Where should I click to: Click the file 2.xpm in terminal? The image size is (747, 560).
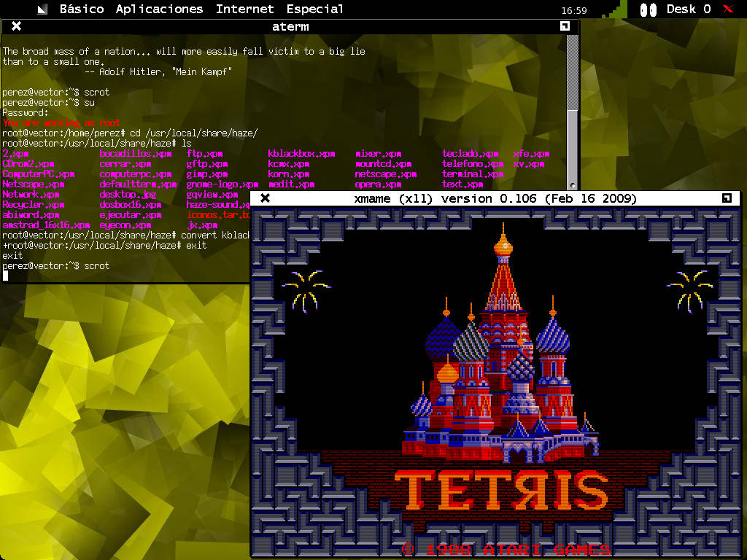pyautogui.click(x=16, y=154)
